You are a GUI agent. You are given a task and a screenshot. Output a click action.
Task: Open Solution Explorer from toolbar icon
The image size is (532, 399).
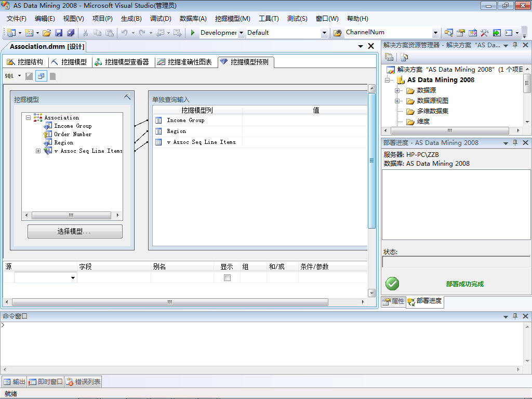[x=448, y=33]
